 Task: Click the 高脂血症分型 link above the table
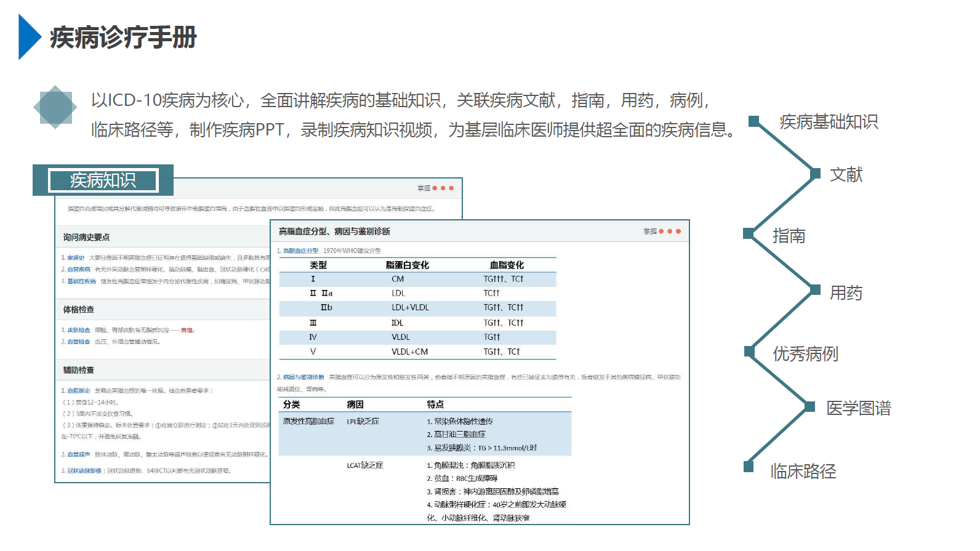(x=300, y=251)
